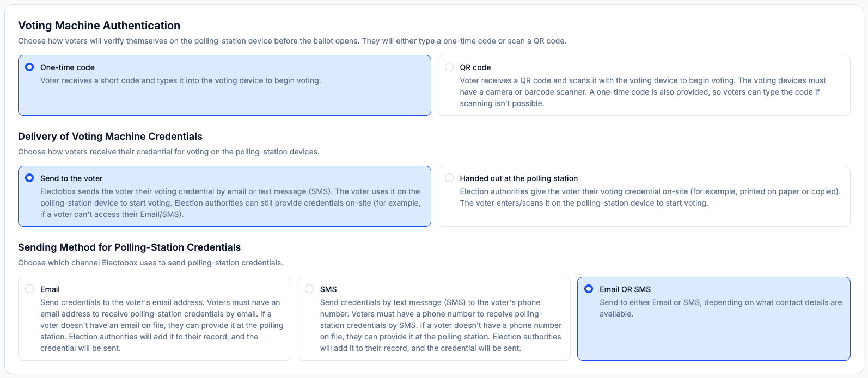Image resolution: width=868 pixels, height=378 pixels.
Task: Click the One-time code option card
Action: tap(224, 85)
